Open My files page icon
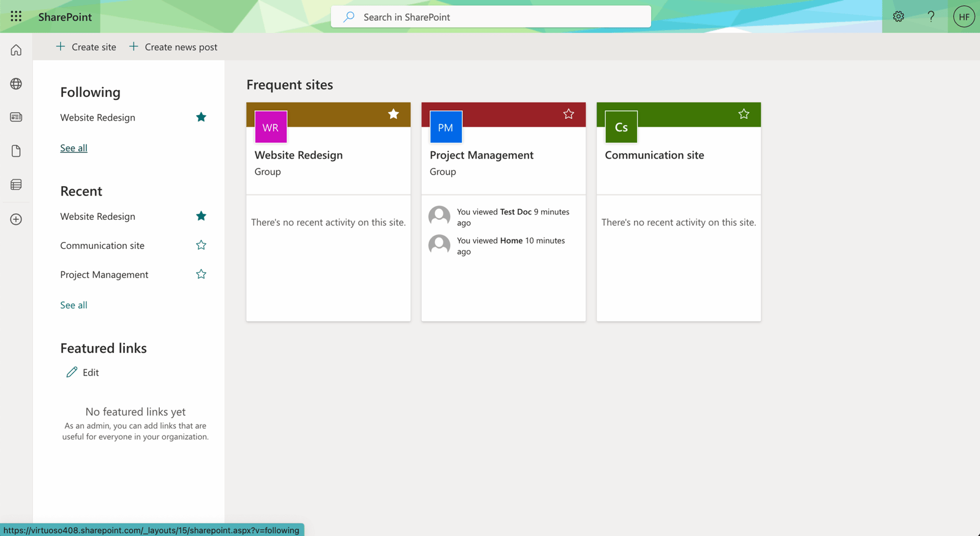Image resolution: width=980 pixels, height=536 pixels. click(16, 151)
